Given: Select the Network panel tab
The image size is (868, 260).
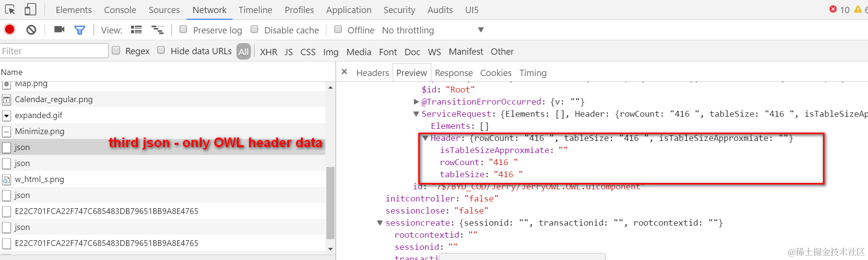Looking at the screenshot, I should click(x=209, y=10).
